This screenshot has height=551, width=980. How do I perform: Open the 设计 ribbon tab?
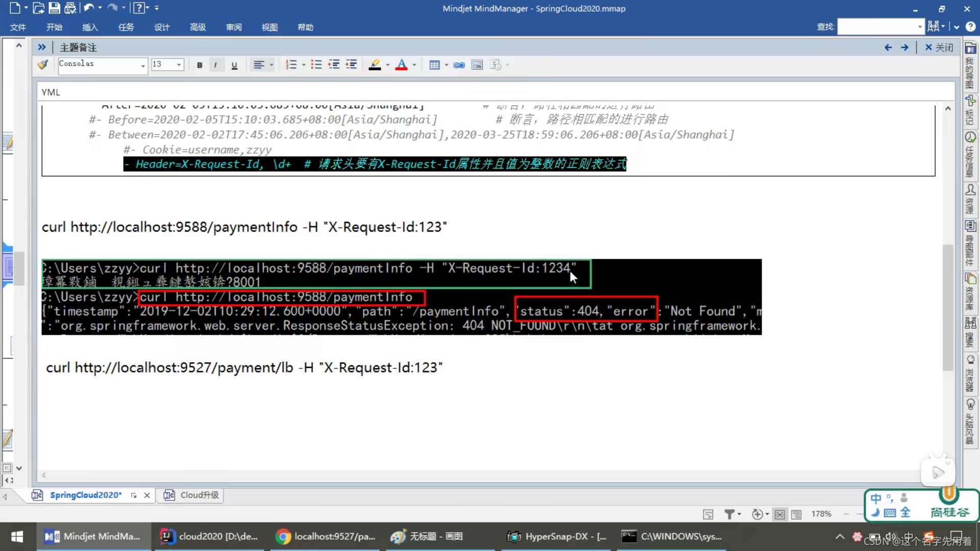(x=162, y=27)
